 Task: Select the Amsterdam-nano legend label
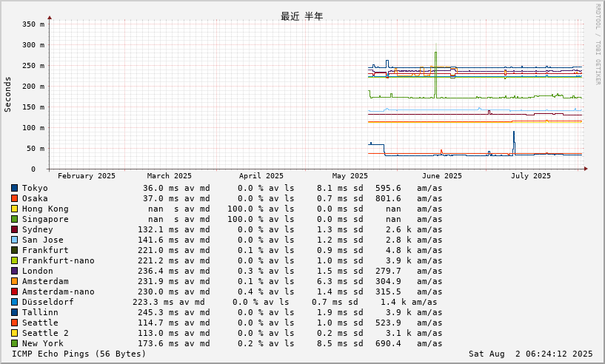click(x=59, y=292)
